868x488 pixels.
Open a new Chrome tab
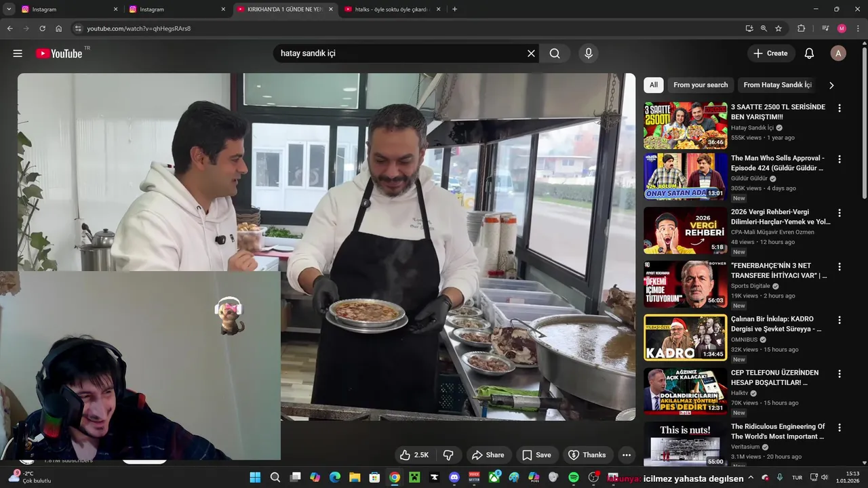click(454, 9)
